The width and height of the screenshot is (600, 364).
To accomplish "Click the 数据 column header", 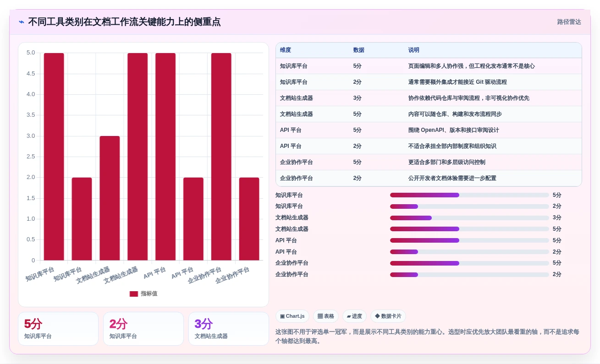I will click(359, 50).
